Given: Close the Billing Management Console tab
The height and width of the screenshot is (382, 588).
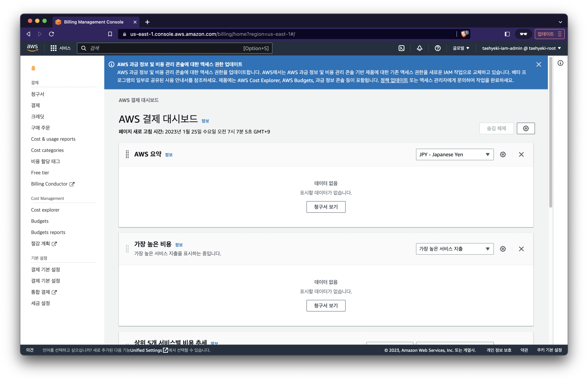Looking at the screenshot, I should [135, 22].
